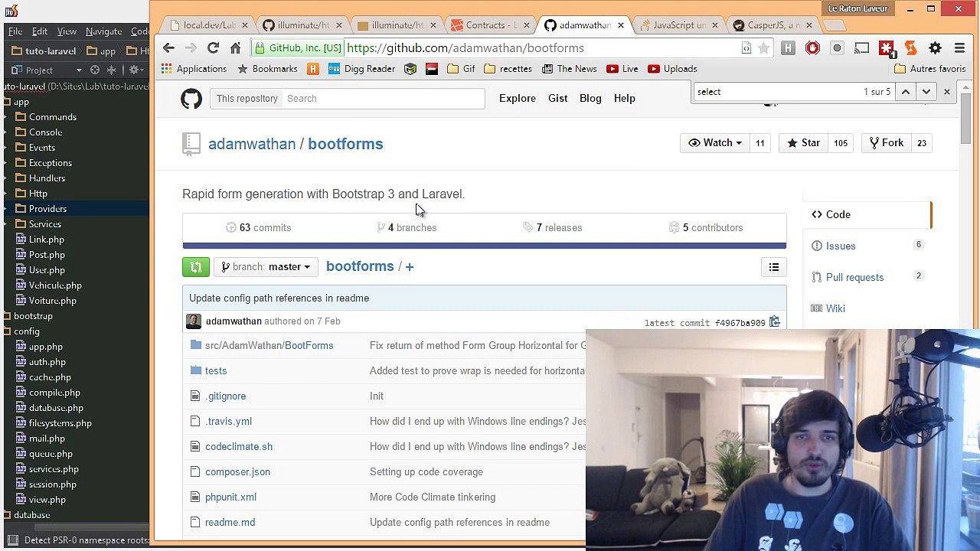Screen dimensions: 980x551
Task: Click the plus icon after bootforms path
Action: [x=409, y=267]
